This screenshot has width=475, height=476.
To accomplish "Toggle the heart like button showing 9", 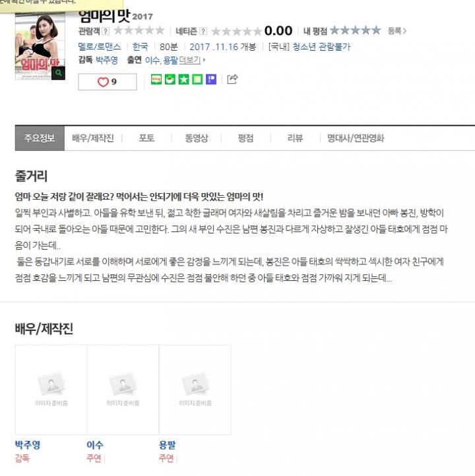I will (x=108, y=82).
